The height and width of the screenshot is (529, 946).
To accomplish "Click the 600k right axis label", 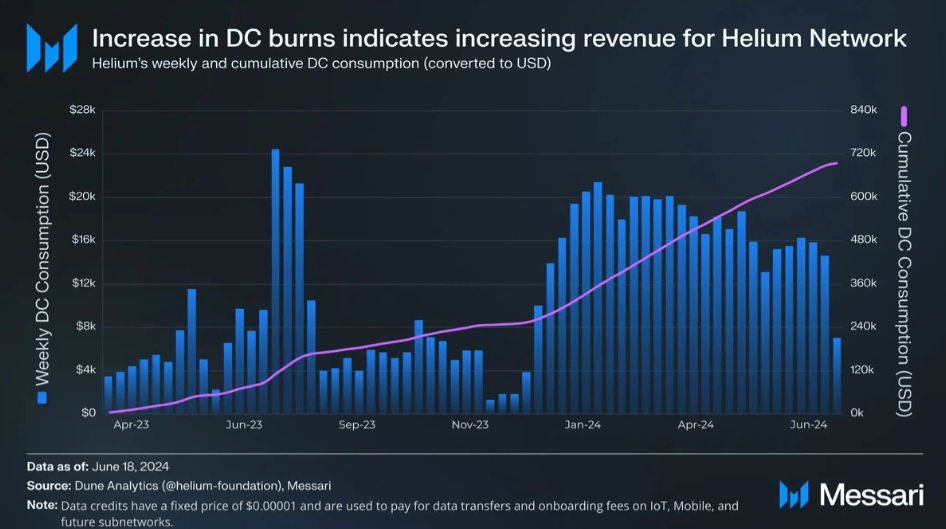I will (863, 197).
